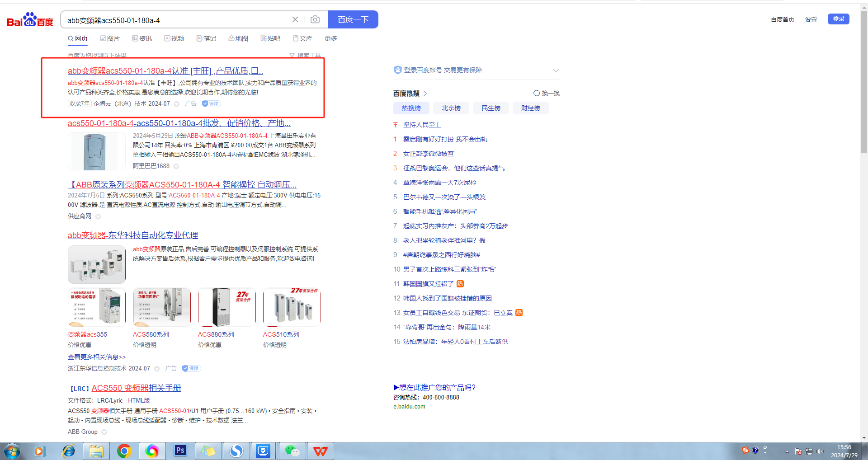The height and width of the screenshot is (460, 868).
Task: Open result ACS550 变频器相关手册
Action: point(136,388)
